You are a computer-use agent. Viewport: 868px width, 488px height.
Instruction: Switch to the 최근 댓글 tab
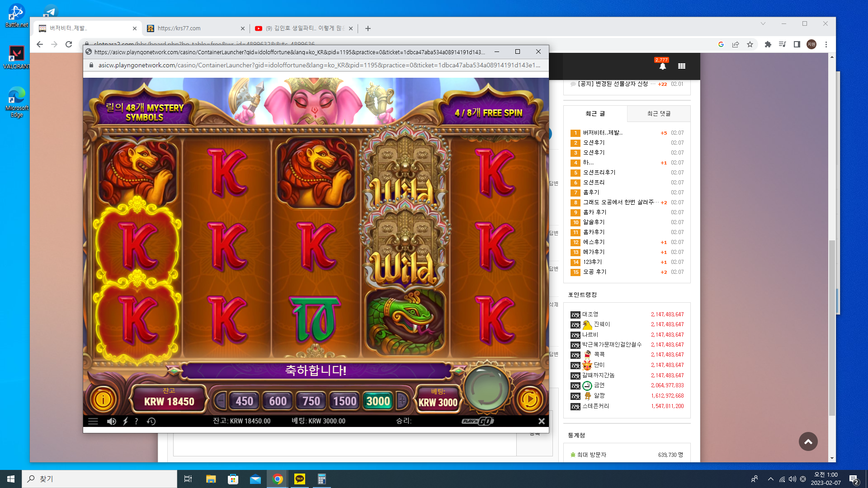659,113
